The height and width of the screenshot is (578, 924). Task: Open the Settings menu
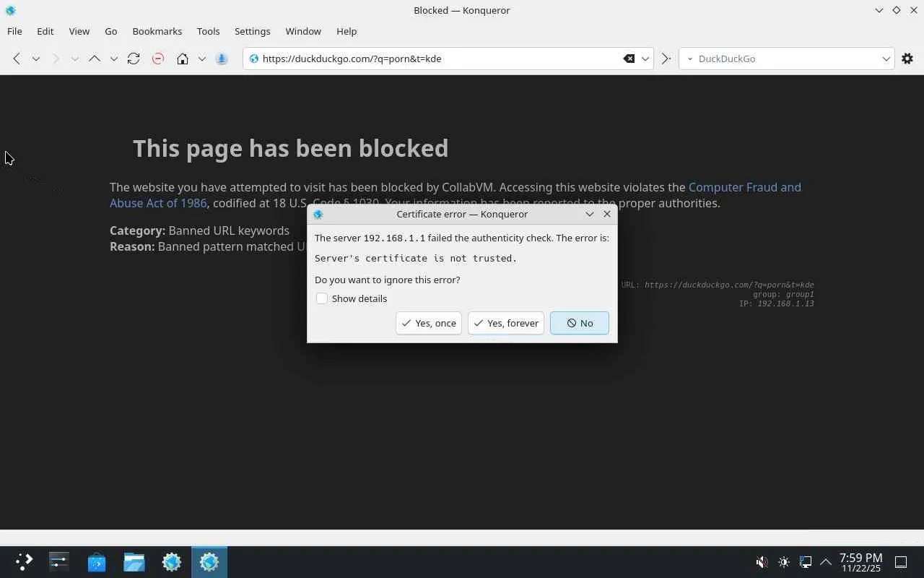pos(253,31)
